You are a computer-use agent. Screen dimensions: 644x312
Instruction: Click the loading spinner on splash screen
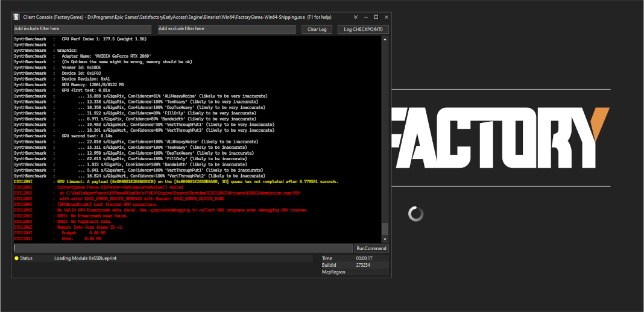(415, 214)
